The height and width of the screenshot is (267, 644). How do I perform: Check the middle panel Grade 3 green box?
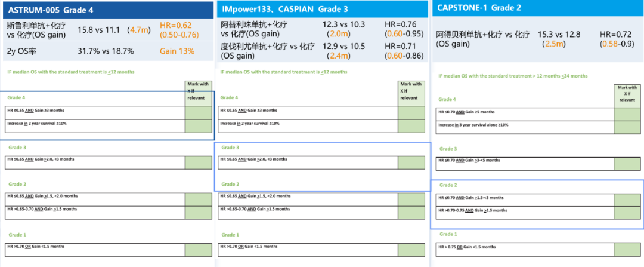[x=411, y=163]
